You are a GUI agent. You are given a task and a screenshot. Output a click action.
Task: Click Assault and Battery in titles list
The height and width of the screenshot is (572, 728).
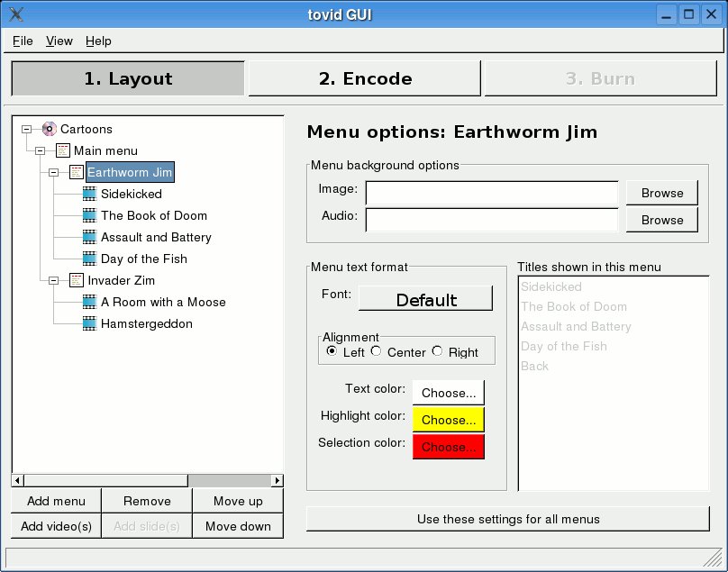576,326
